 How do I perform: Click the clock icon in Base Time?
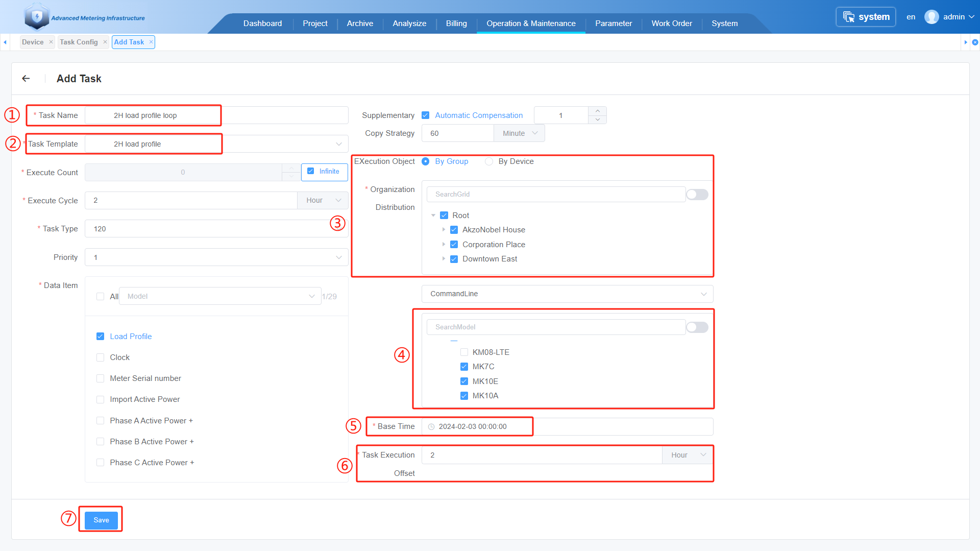click(431, 427)
